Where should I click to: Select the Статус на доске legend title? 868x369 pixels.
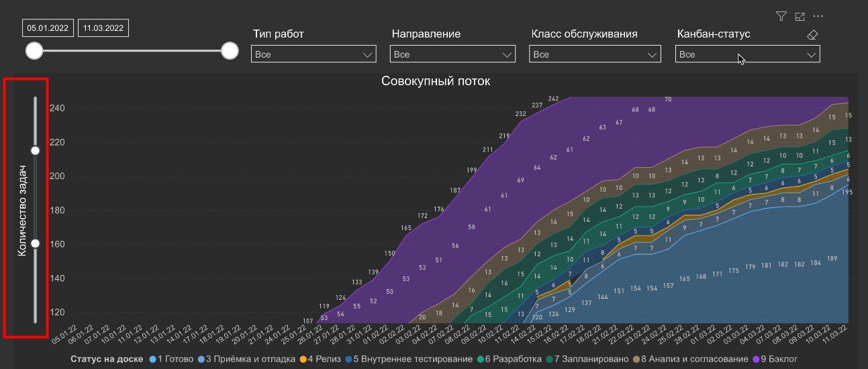(x=107, y=359)
